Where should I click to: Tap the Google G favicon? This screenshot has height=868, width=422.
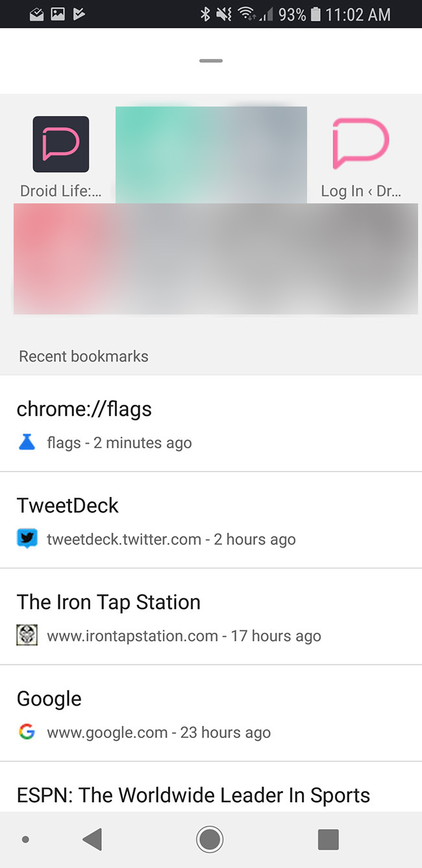pos(27,732)
